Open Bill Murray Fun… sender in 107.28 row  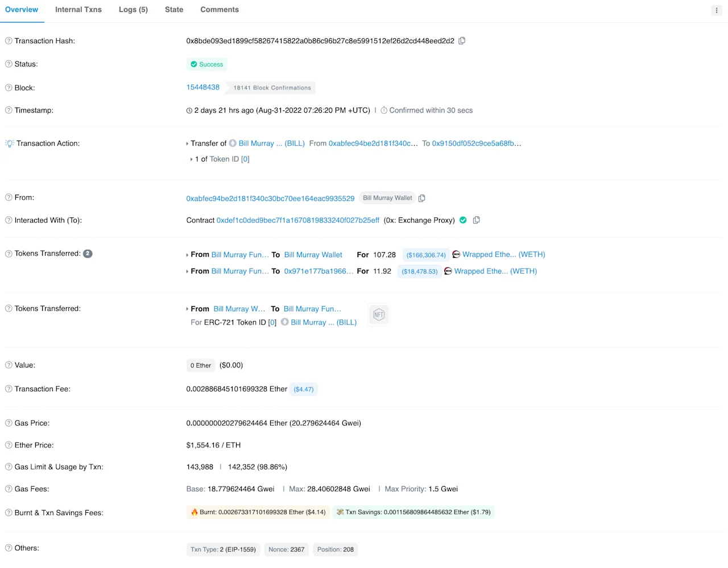(x=240, y=255)
